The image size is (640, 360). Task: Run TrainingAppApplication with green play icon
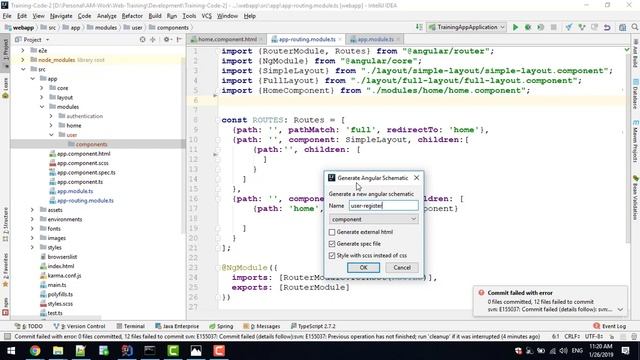click(x=515, y=27)
